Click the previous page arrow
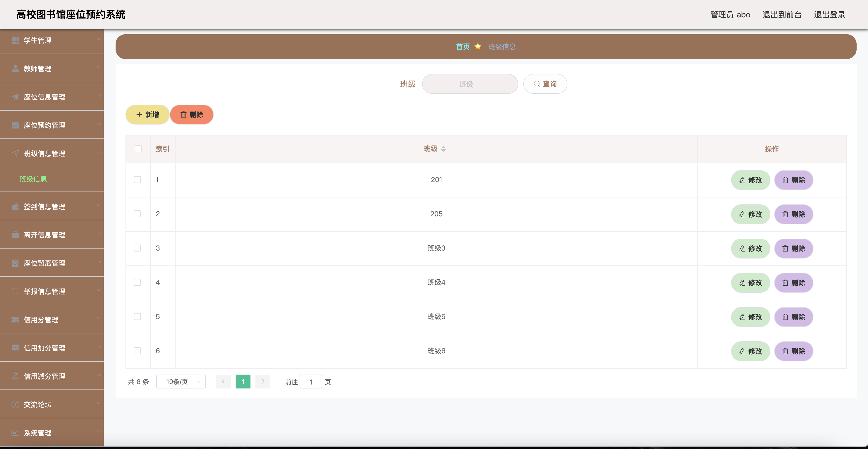Image resolution: width=868 pixels, height=449 pixels. coord(223,382)
